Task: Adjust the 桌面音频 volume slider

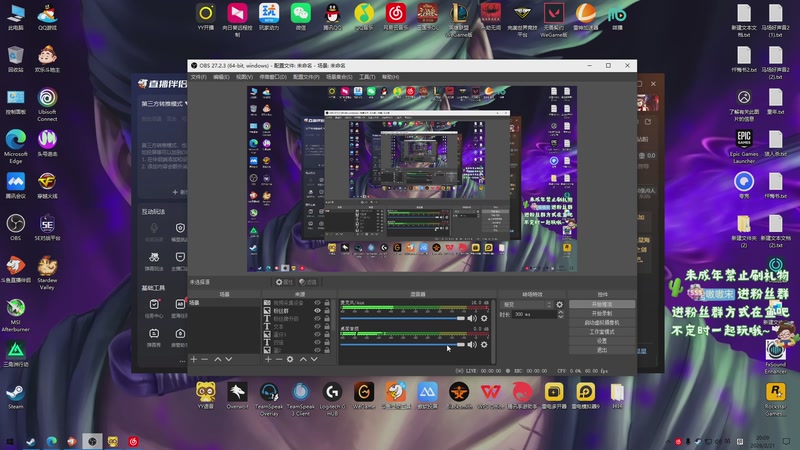Action: [x=403, y=344]
